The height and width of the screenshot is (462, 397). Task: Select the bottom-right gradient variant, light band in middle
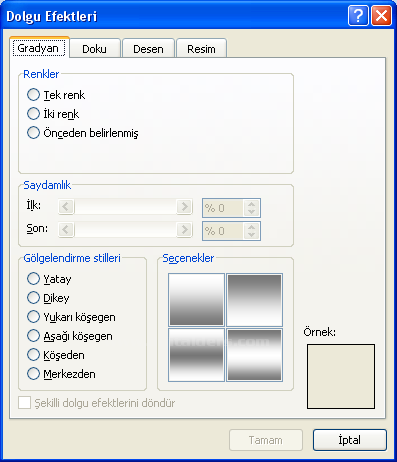point(254,355)
